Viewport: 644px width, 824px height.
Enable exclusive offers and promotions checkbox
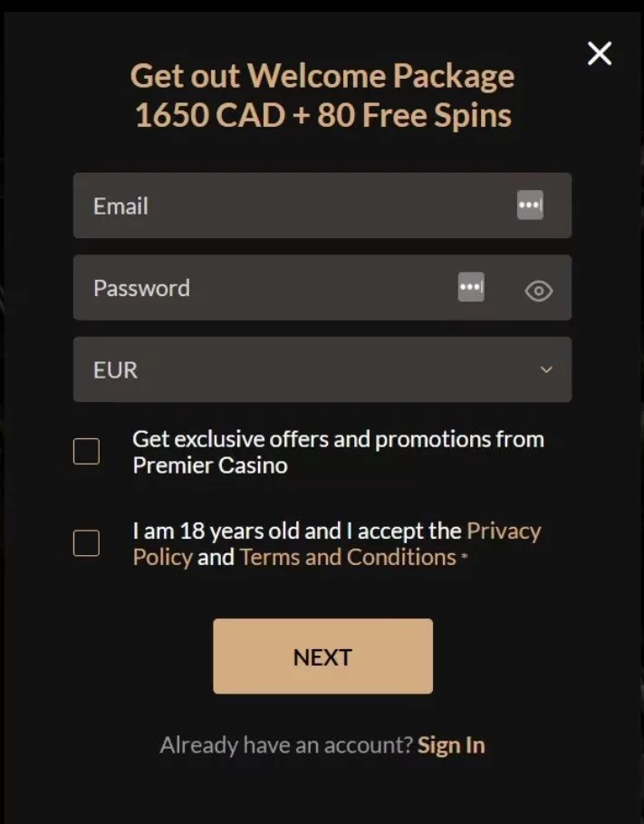point(86,451)
